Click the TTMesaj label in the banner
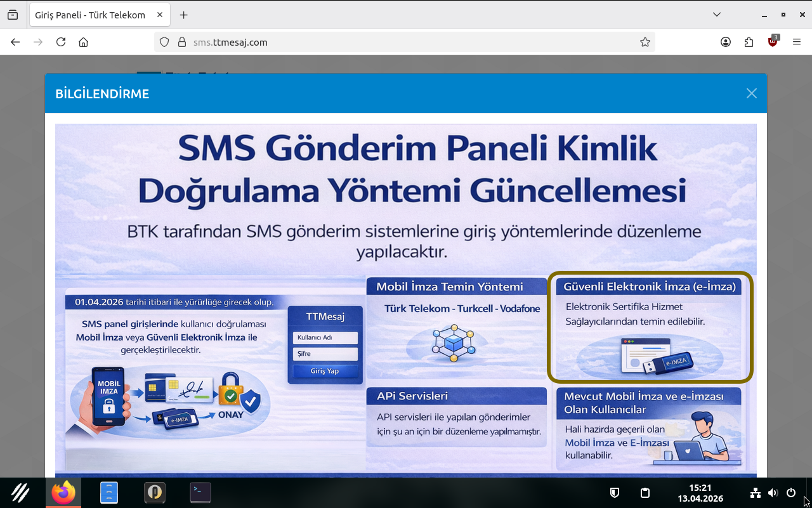Viewport: 812px width, 508px height. [x=325, y=316]
